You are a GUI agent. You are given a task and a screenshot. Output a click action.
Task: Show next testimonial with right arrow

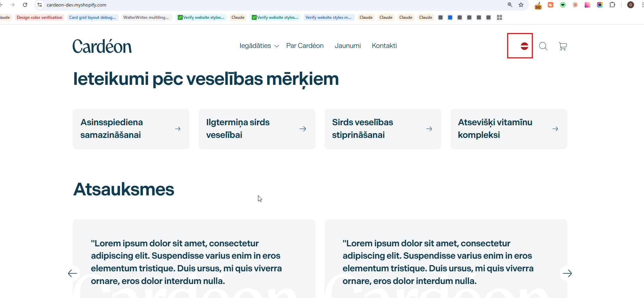click(567, 273)
